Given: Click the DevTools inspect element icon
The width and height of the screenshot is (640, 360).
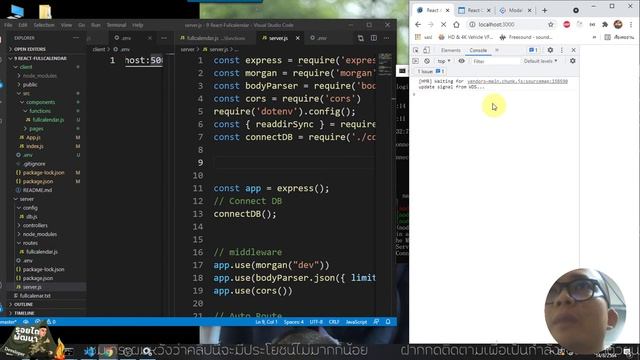Looking at the screenshot, I should [x=416, y=50].
